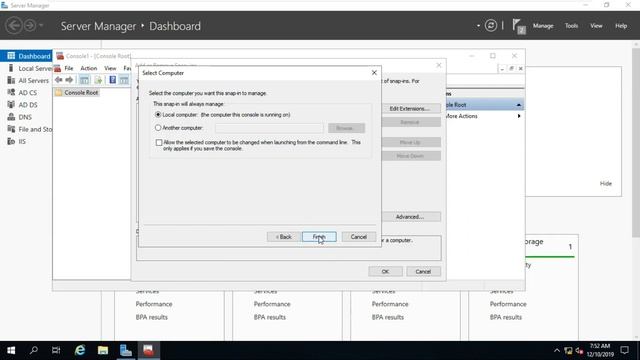This screenshot has width=640, height=360.
Task: Click the MMC menu bar document icon
Action: click(58, 68)
